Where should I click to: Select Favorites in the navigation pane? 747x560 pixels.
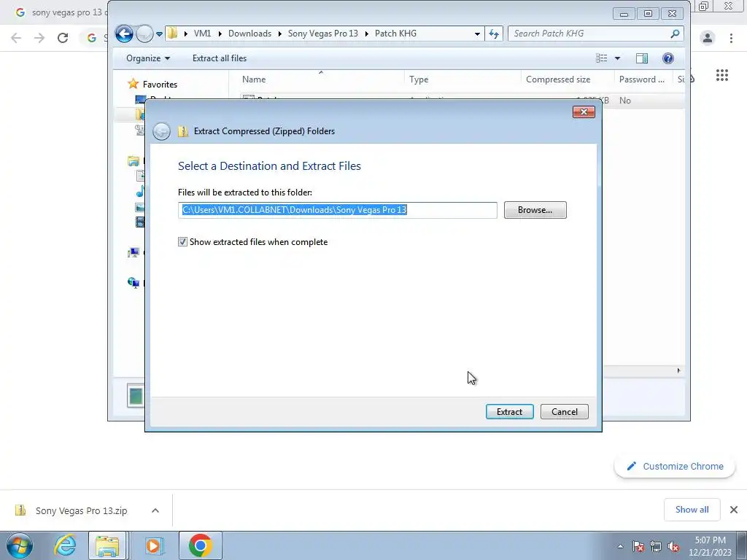pos(160,85)
